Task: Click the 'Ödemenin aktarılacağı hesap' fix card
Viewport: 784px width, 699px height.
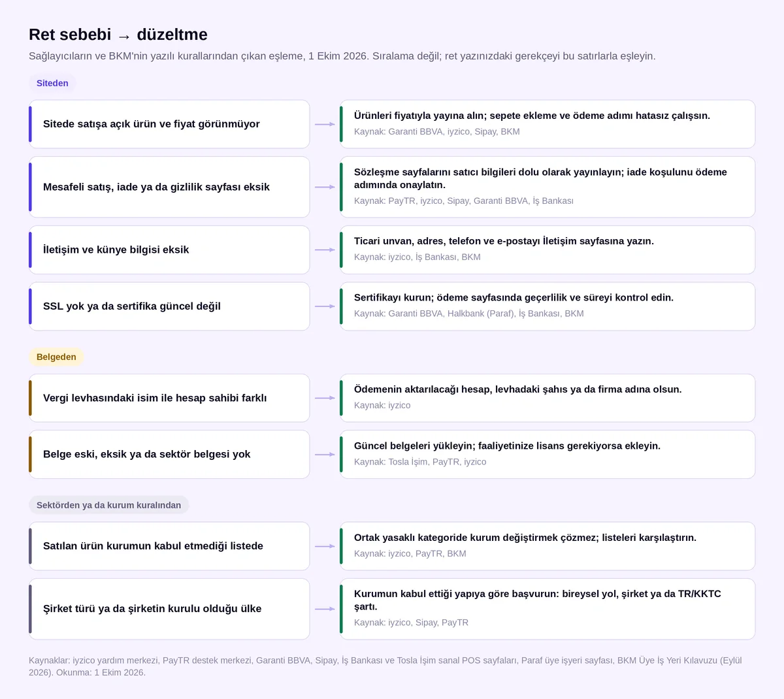Action: (547, 398)
